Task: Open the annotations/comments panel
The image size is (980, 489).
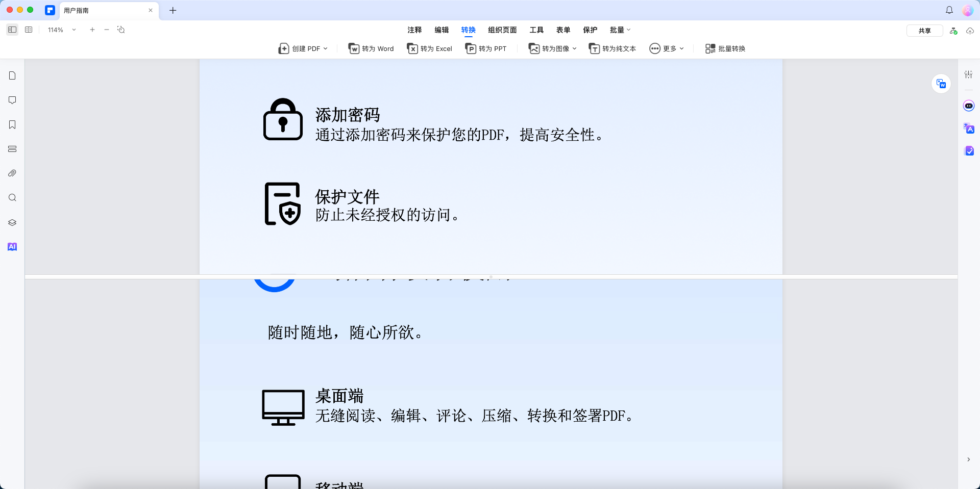Action: click(12, 100)
